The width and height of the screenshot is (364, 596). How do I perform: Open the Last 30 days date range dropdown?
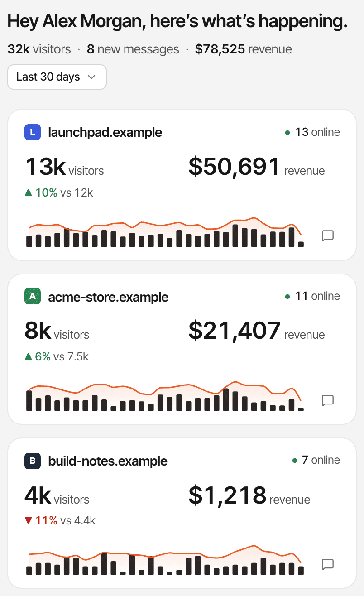coord(57,77)
